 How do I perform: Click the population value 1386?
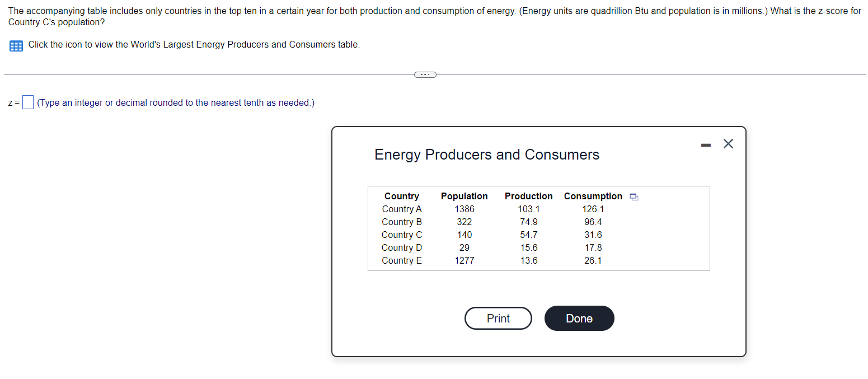point(465,209)
